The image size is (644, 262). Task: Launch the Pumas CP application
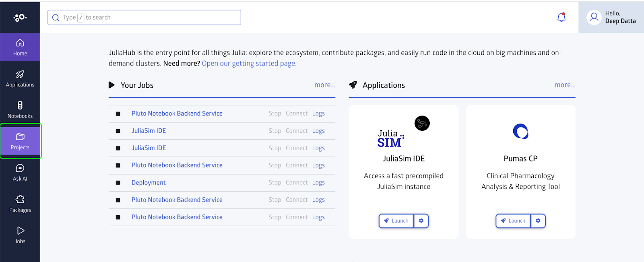point(513,221)
